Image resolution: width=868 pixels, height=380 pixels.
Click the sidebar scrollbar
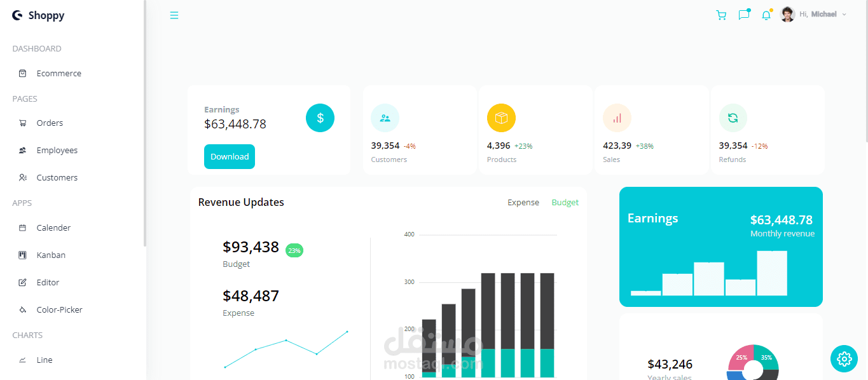point(145,123)
